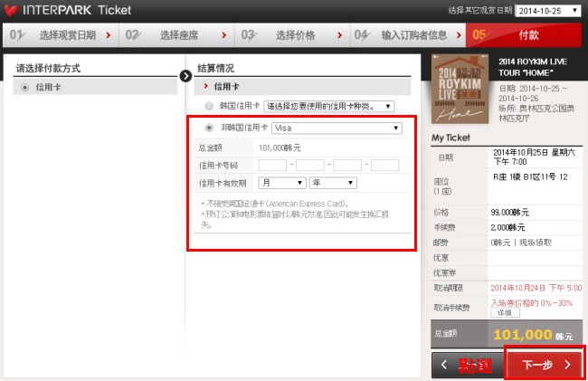Click the 下一步 next step button

545,365
